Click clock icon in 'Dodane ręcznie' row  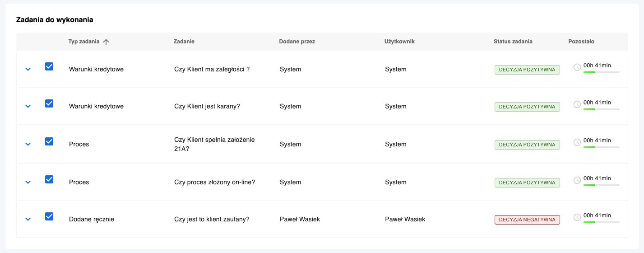(577, 217)
